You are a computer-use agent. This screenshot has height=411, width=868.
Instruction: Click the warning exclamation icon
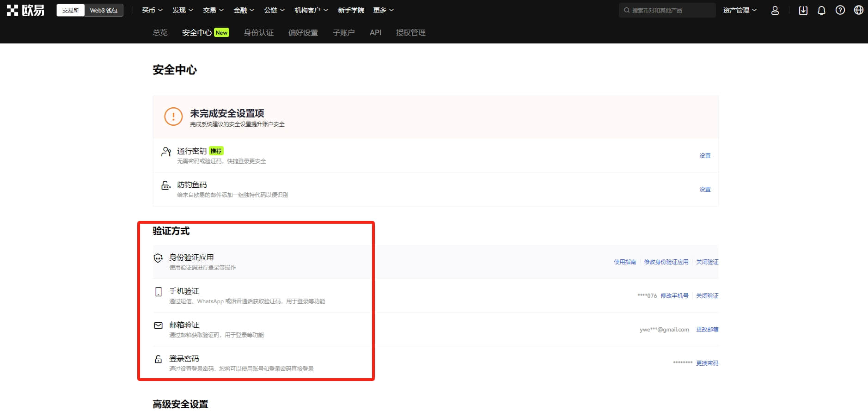click(x=173, y=117)
